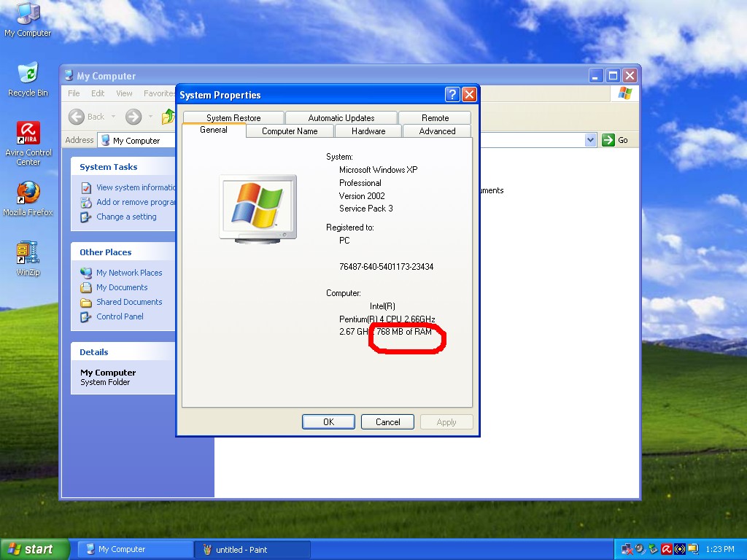Click the wireless signal tray icon
747x560 pixels.
pyautogui.click(x=679, y=549)
